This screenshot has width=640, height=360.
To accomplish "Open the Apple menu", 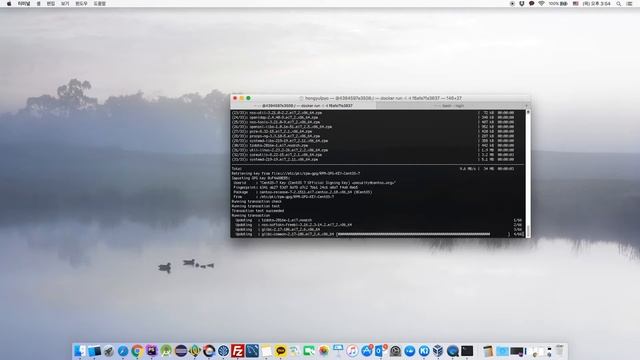I will tap(9, 3).
